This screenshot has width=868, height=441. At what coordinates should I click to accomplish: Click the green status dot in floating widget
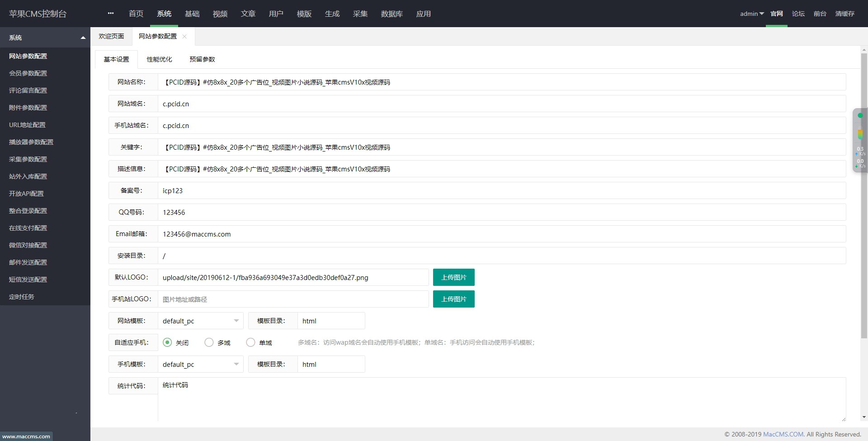tap(860, 116)
